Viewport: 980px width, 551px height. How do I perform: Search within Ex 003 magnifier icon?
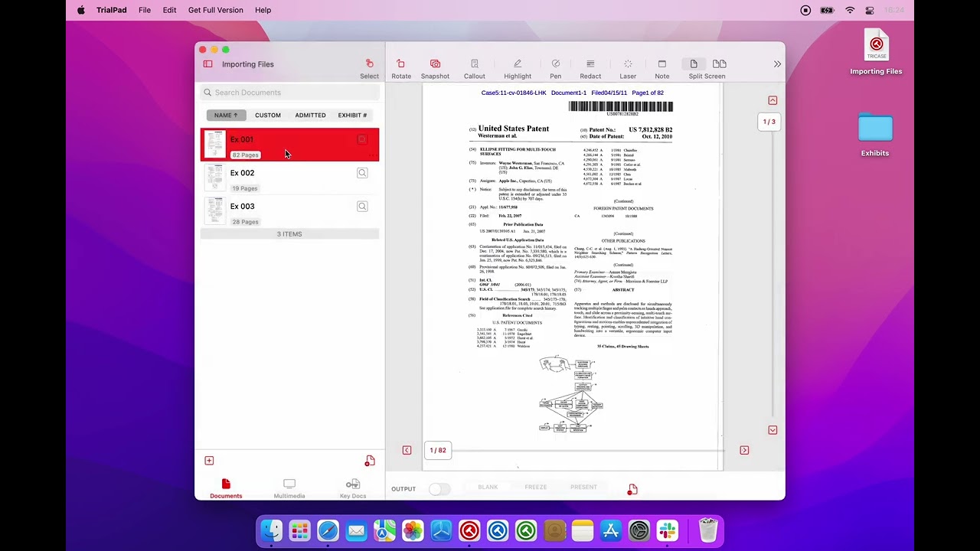(362, 207)
